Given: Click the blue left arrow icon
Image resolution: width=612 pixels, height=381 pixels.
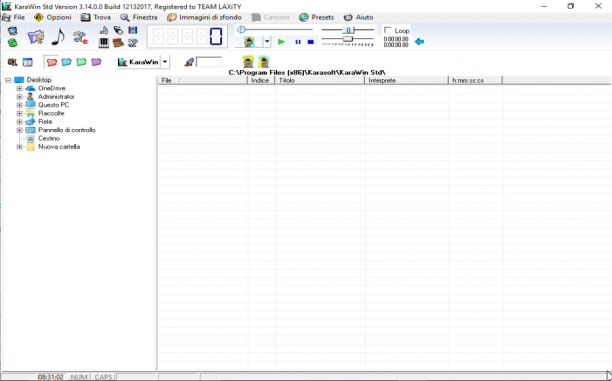Looking at the screenshot, I should coord(419,41).
